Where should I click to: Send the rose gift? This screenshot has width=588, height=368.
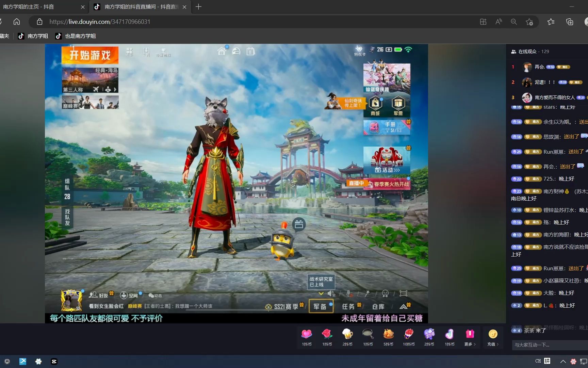327,337
